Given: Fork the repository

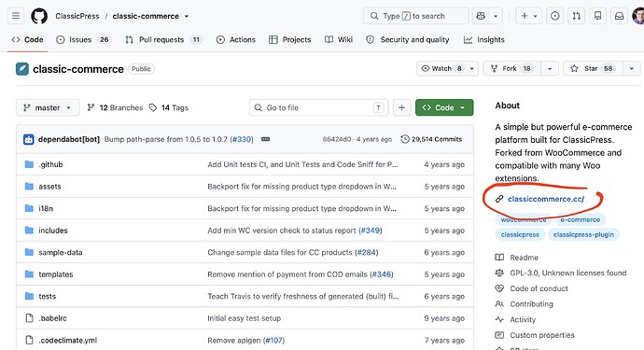Looking at the screenshot, I should 511,69.
